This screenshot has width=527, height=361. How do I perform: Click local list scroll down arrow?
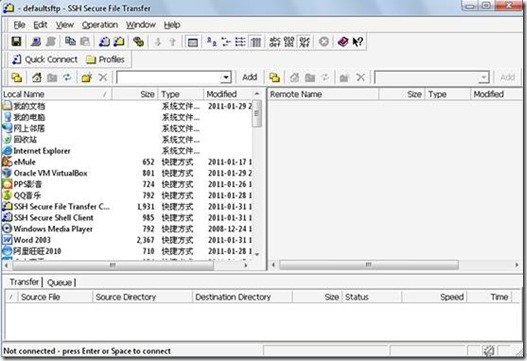[x=256, y=254]
